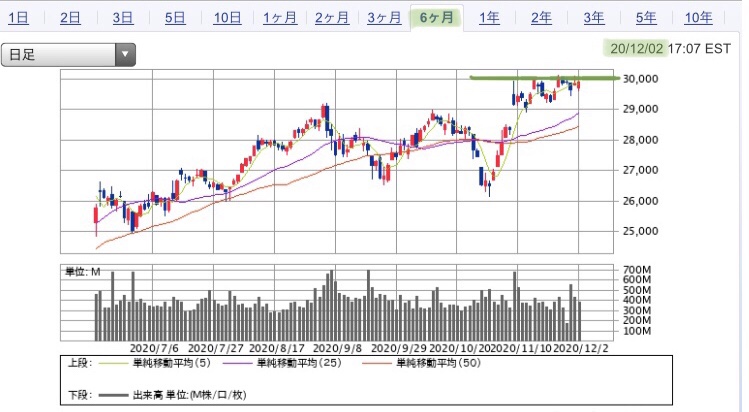Select the 1ヶ月 period tab
The width and height of the screenshot is (749, 412).
coord(280,18)
